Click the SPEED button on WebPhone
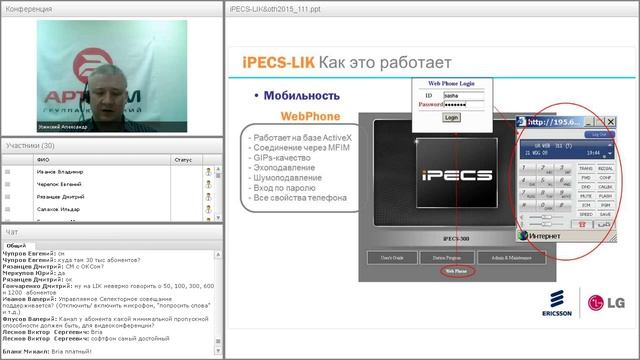640x360 pixels. tap(586, 214)
